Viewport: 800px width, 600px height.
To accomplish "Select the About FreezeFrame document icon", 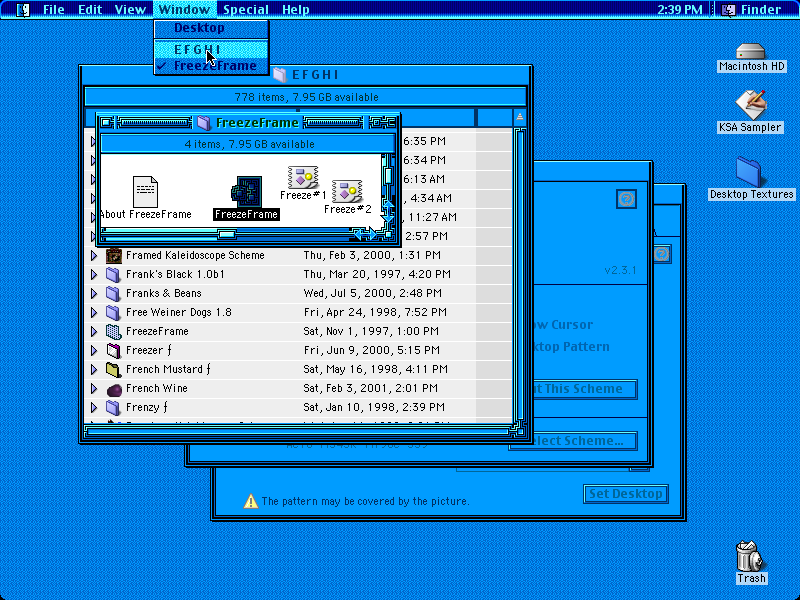I will pos(145,192).
